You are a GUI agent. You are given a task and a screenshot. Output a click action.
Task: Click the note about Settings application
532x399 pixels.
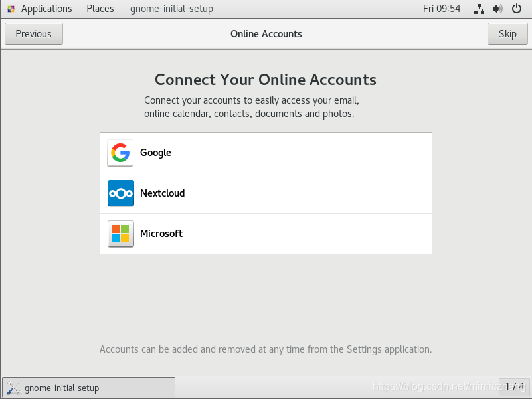pos(266,349)
